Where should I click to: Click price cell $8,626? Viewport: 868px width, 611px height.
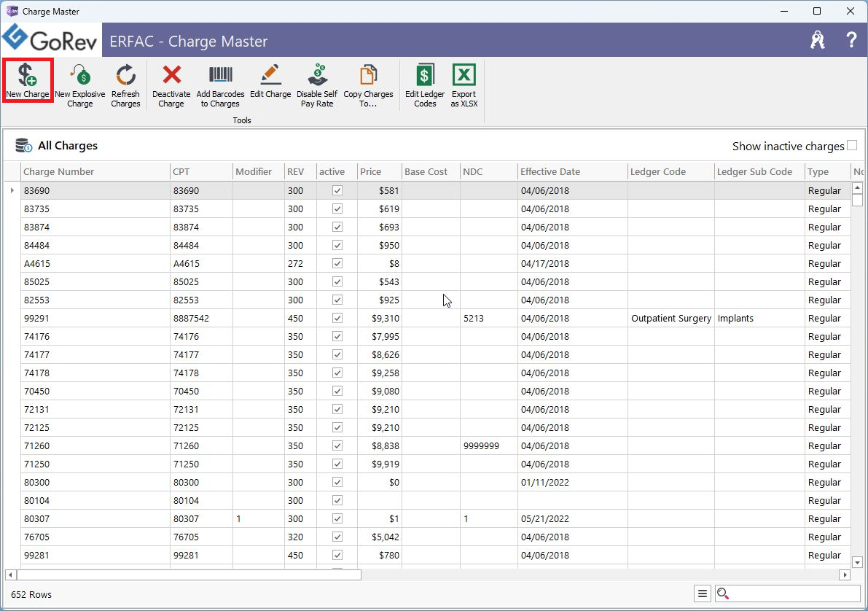pyautogui.click(x=379, y=354)
